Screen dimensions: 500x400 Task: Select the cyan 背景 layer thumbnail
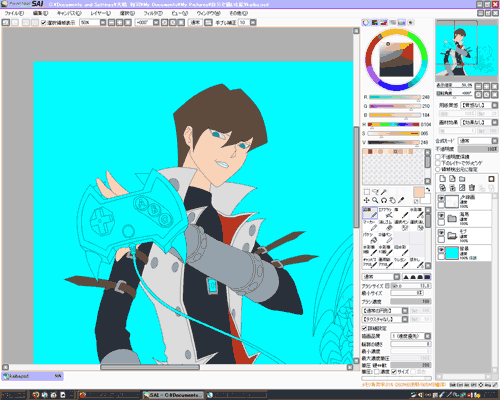pyautogui.click(x=452, y=253)
